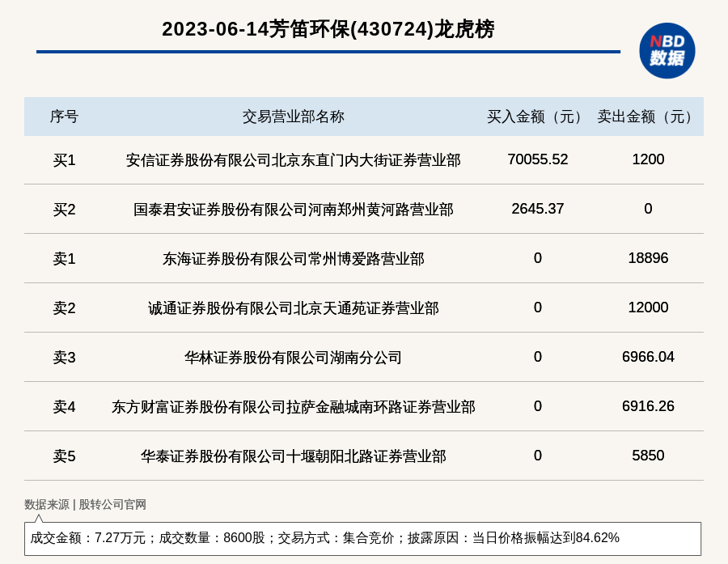This screenshot has width=728, height=564.
Task: Click the 卖3 row buy amount 0
Action: 538,356
